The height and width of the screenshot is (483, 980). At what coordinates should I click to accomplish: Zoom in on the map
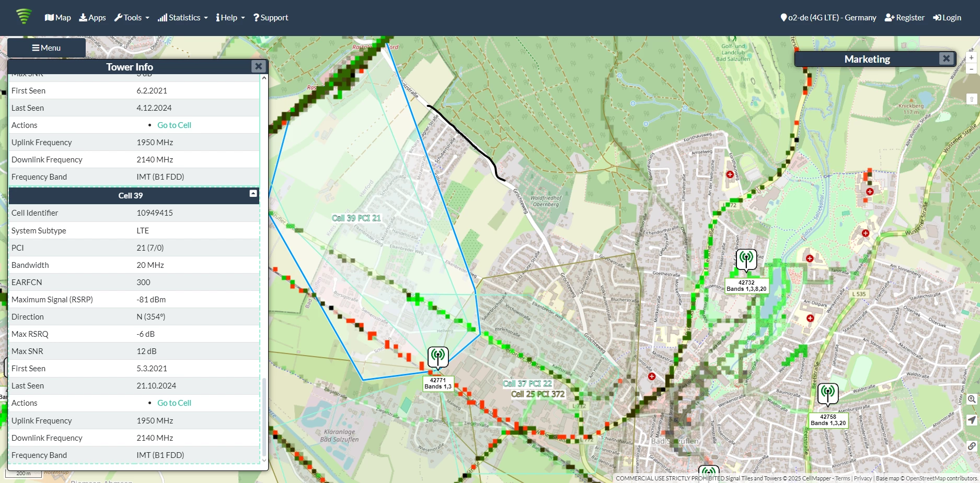tap(971, 58)
